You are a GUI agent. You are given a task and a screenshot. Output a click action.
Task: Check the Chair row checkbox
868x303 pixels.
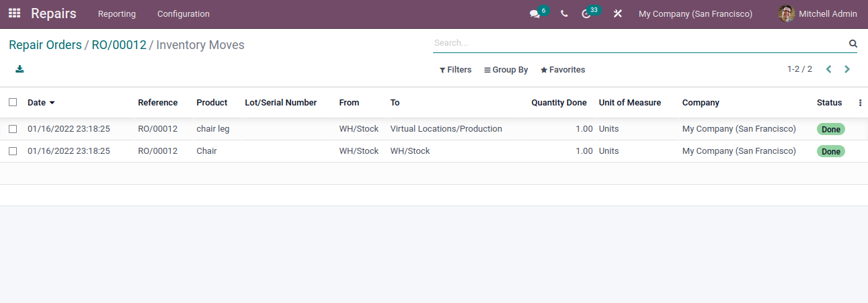pos(13,151)
